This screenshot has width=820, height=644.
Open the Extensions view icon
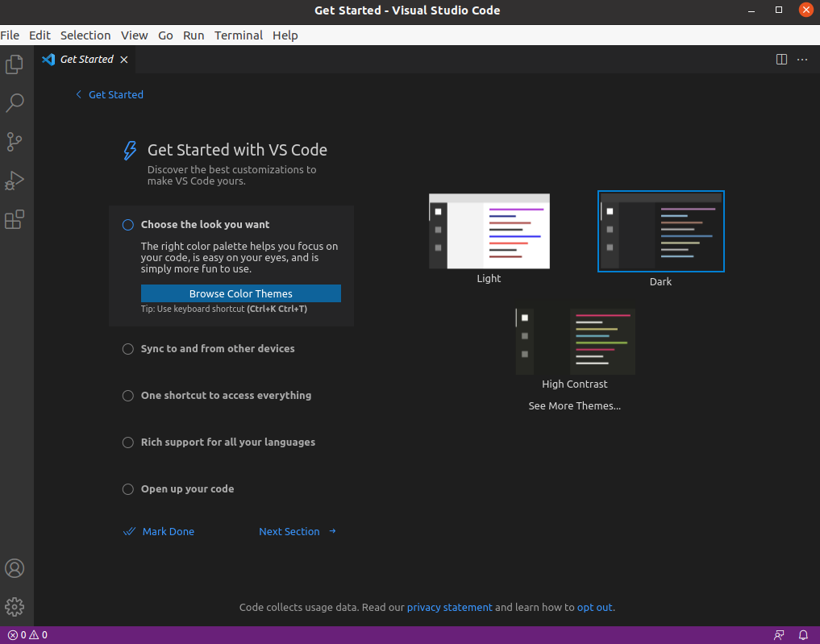click(15, 219)
